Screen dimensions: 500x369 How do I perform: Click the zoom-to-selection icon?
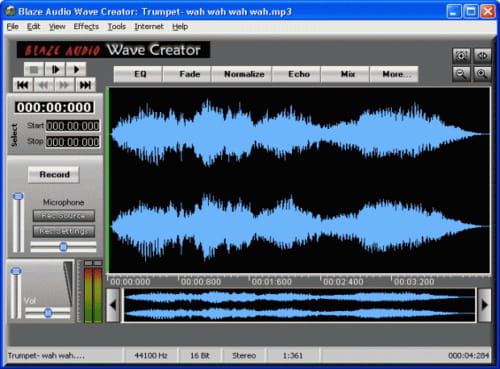pyautogui.click(x=461, y=56)
